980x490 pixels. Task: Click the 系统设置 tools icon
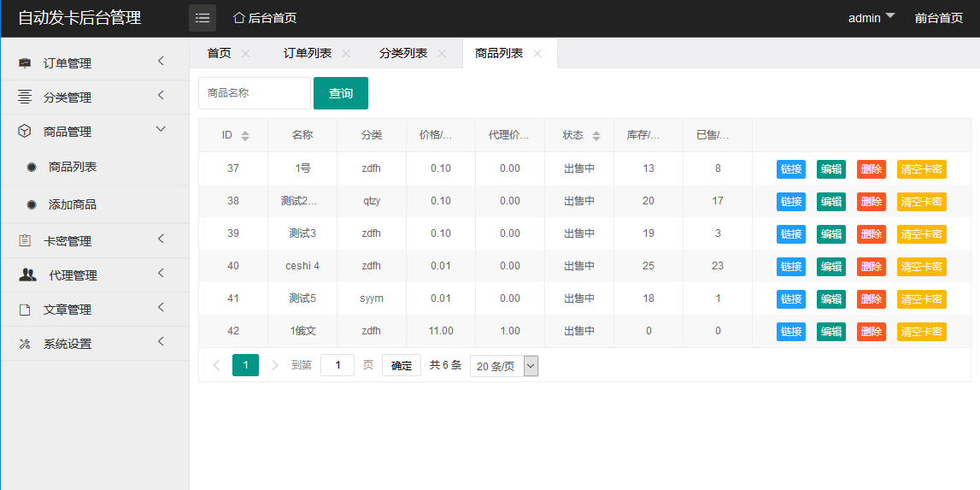coord(25,344)
